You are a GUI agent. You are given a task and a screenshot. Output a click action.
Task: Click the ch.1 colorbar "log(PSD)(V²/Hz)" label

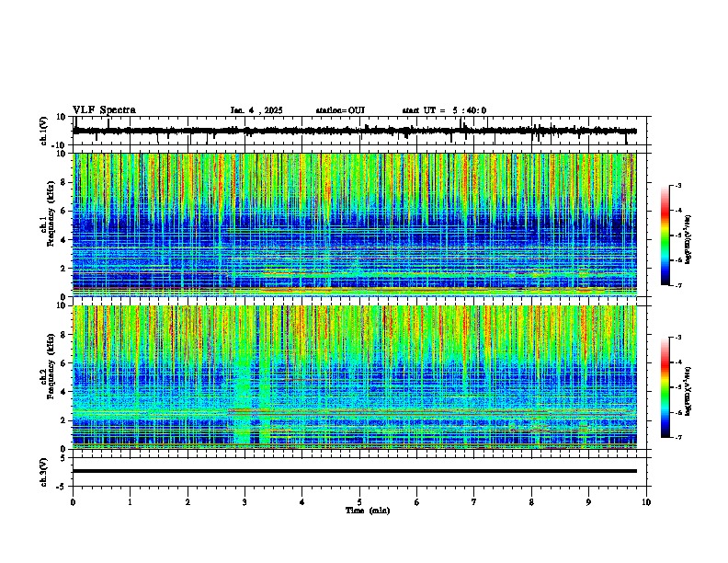[x=688, y=240]
